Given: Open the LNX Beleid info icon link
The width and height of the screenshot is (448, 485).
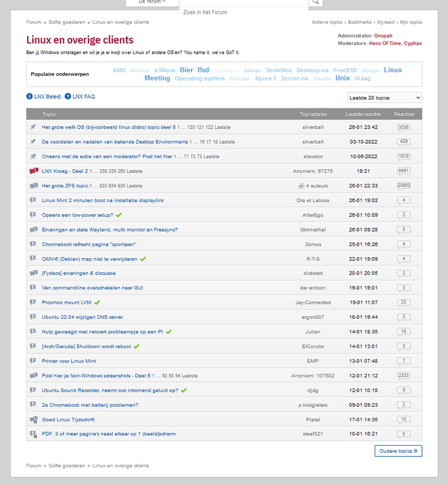Looking at the screenshot, I should [x=29, y=96].
